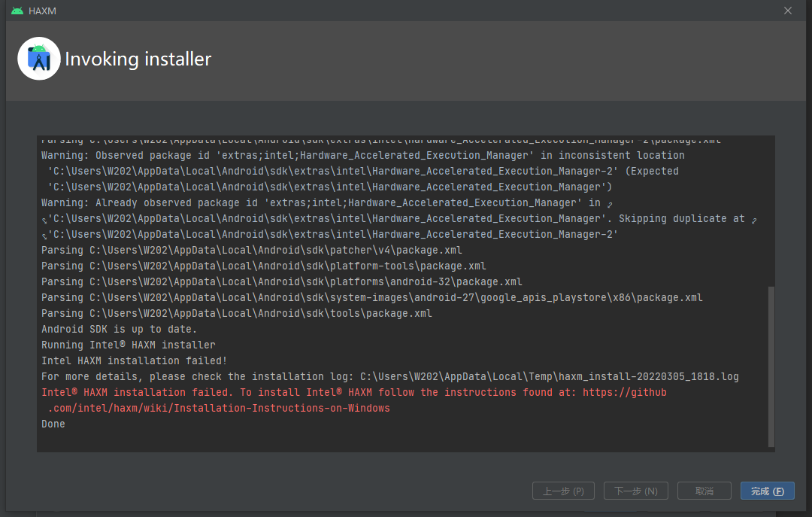
Task: Click the 'platforms\android-32\package.xml' line
Action: click(282, 281)
